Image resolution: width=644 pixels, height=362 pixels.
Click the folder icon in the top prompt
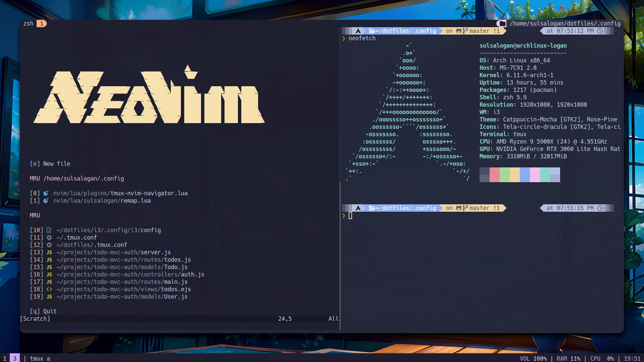pos(372,31)
